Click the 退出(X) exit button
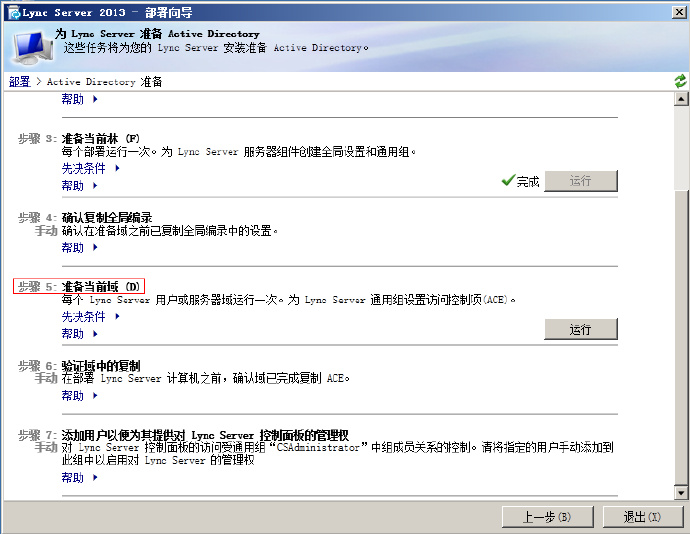Image resolution: width=690 pixels, height=534 pixels. (642, 517)
